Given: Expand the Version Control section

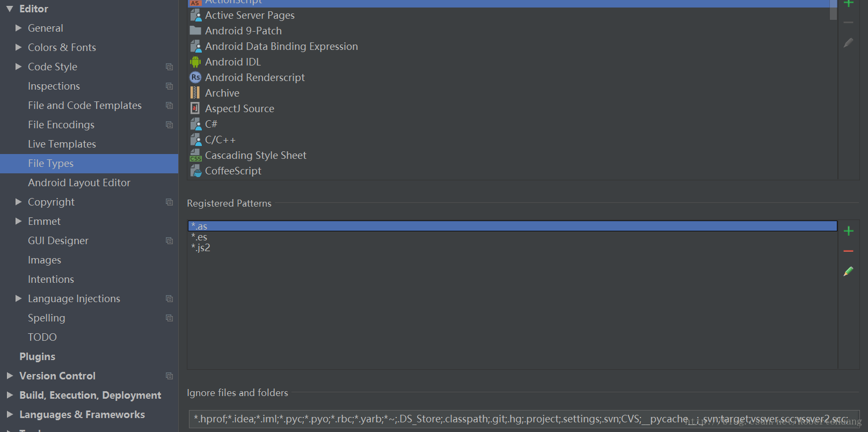Looking at the screenshot, I should tap(10, 376).
